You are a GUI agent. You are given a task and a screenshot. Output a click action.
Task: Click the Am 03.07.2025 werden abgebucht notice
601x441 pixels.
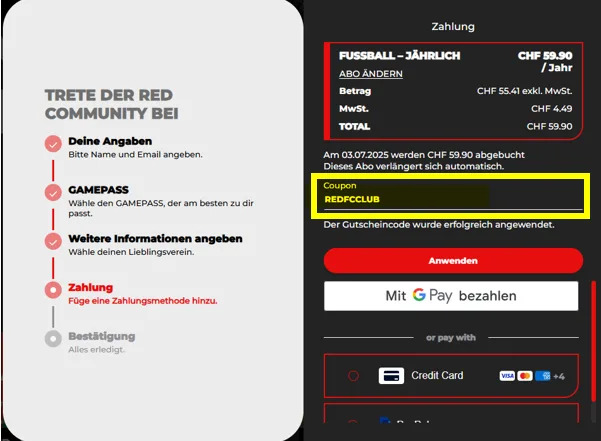point(424,155)
